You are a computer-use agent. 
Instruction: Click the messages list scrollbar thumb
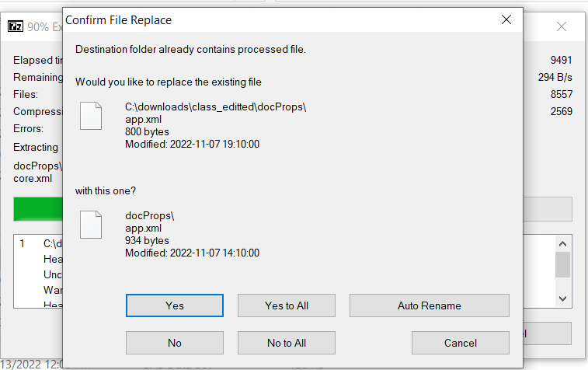click(564, 264)
